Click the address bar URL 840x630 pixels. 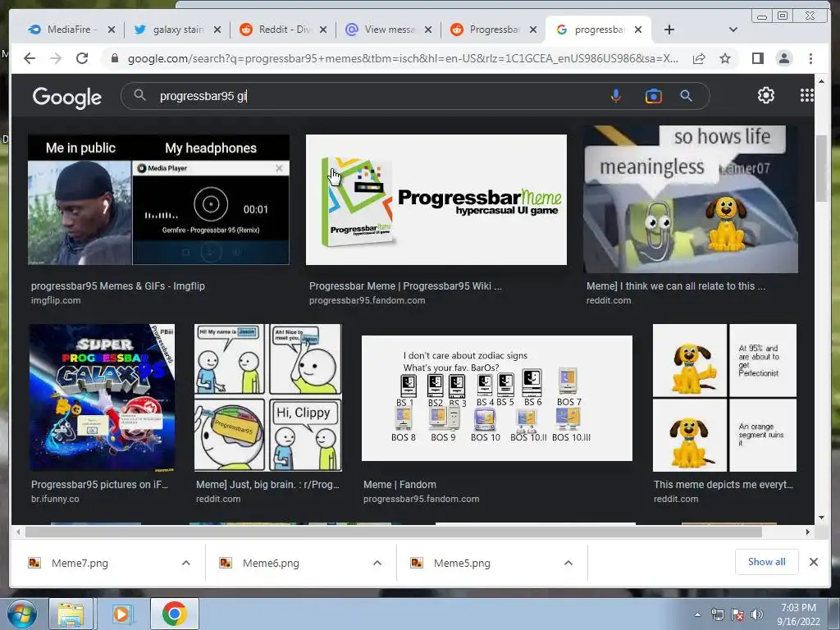(x=403, y=58)
